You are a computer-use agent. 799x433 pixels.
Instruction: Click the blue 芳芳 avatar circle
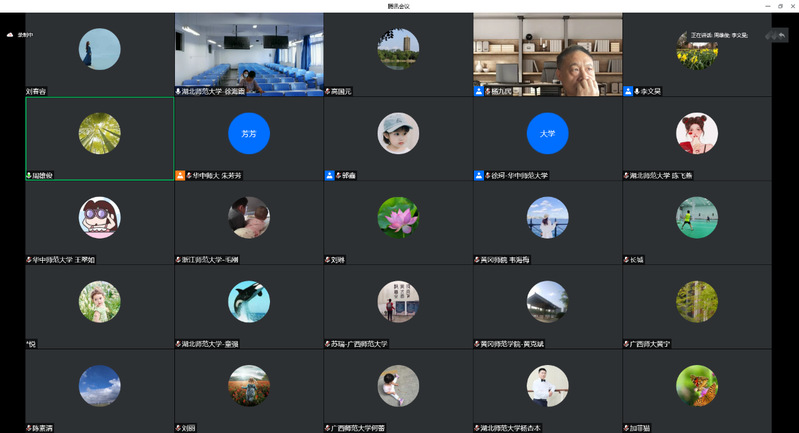point(249,133)
